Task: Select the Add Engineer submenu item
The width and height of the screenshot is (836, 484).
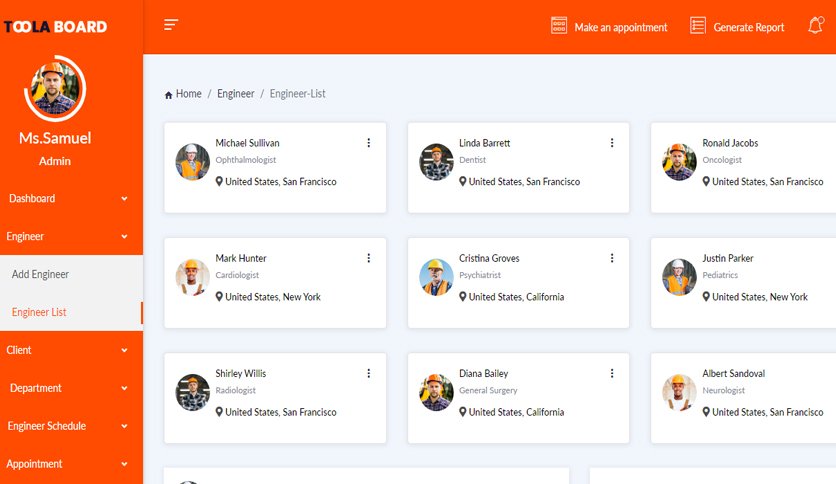Action: click(71, 274)
